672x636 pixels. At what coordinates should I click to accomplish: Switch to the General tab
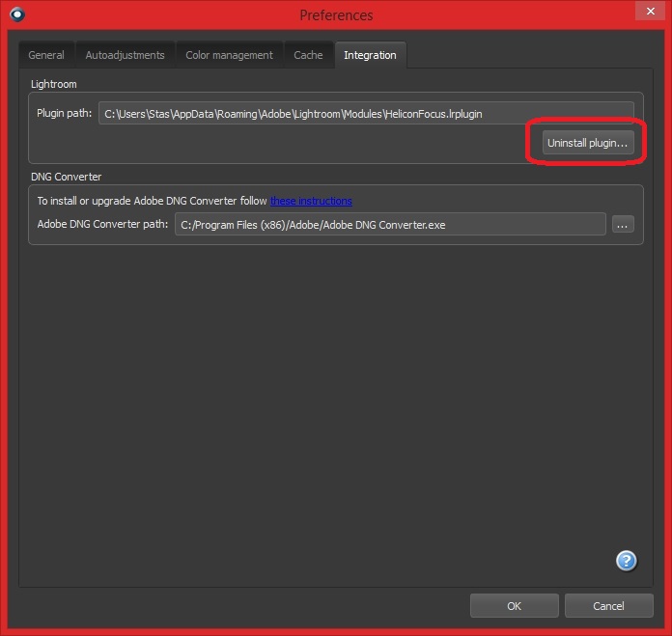coord(46,55)
